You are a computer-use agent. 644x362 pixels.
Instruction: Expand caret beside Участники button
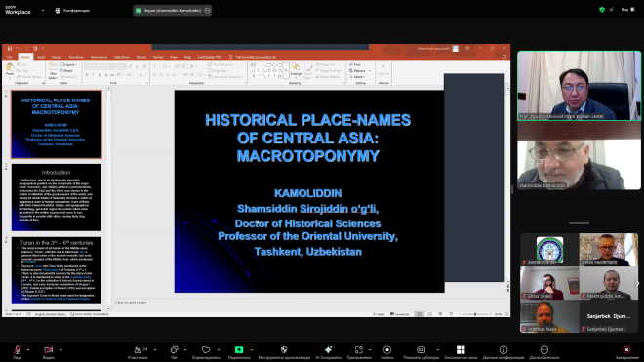point(155,350)
